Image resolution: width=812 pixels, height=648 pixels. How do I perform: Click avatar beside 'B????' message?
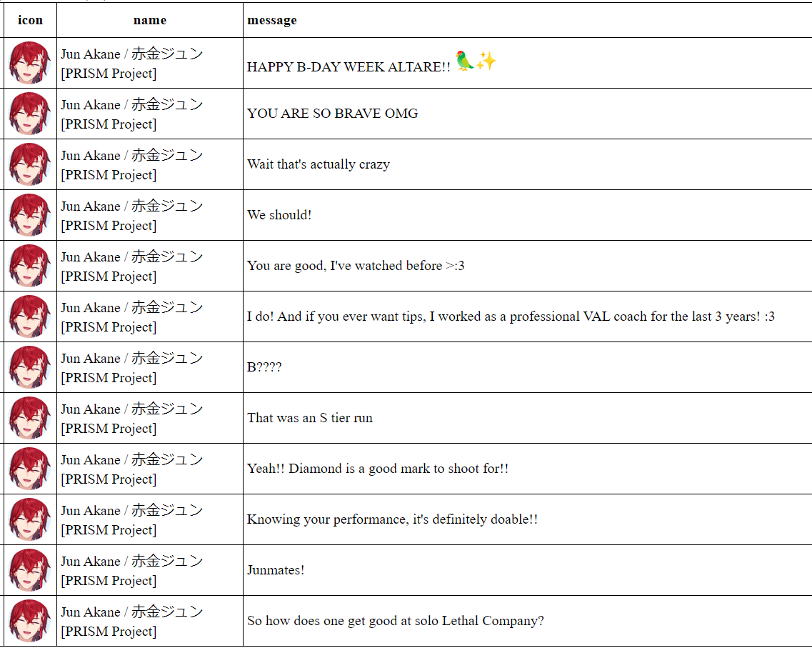coord(30,367)
